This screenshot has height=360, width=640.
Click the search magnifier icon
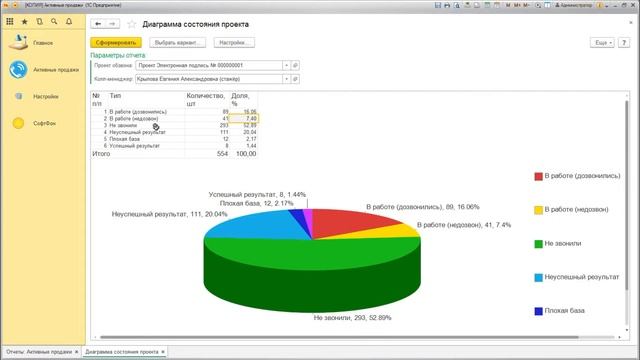tap(54, 22)
